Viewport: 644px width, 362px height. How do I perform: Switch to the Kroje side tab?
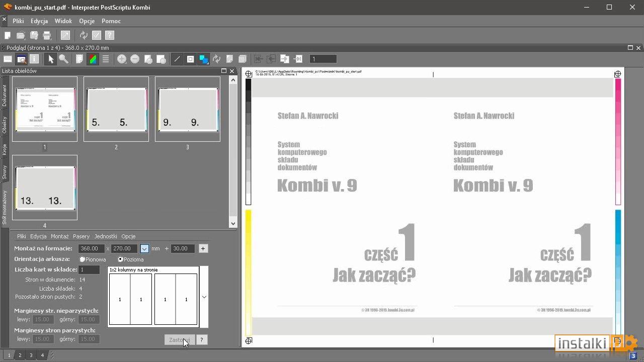tap(5, 149)
